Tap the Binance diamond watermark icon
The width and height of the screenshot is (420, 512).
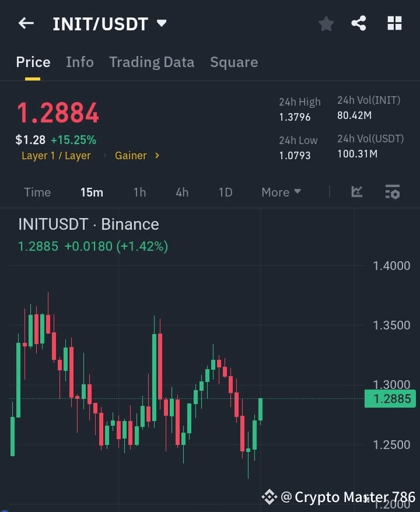tap(269, 497)
